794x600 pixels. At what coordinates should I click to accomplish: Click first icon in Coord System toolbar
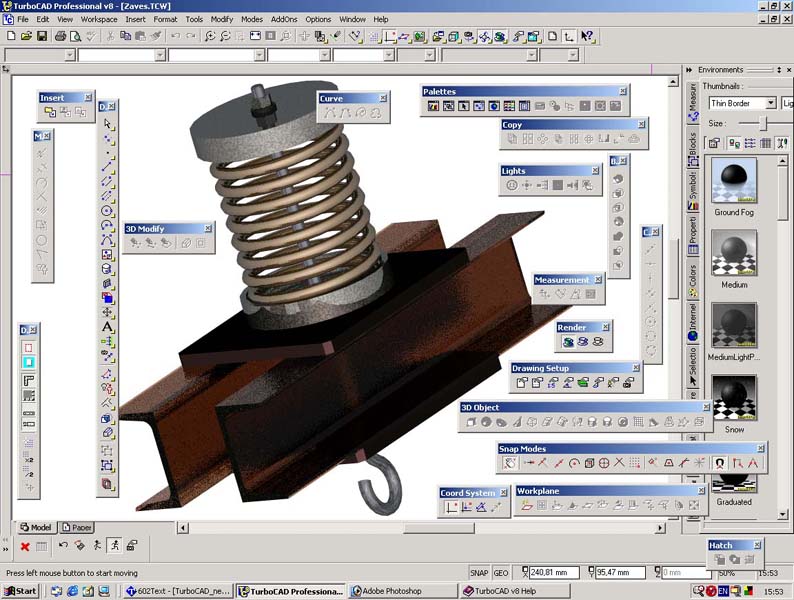pyautogui.click(x=451, y=507)
